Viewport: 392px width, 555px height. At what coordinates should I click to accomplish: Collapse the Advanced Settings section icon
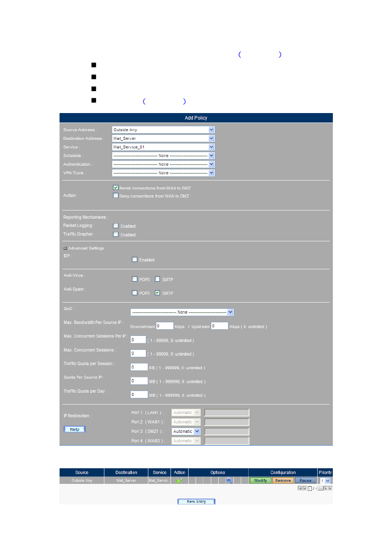65,248
